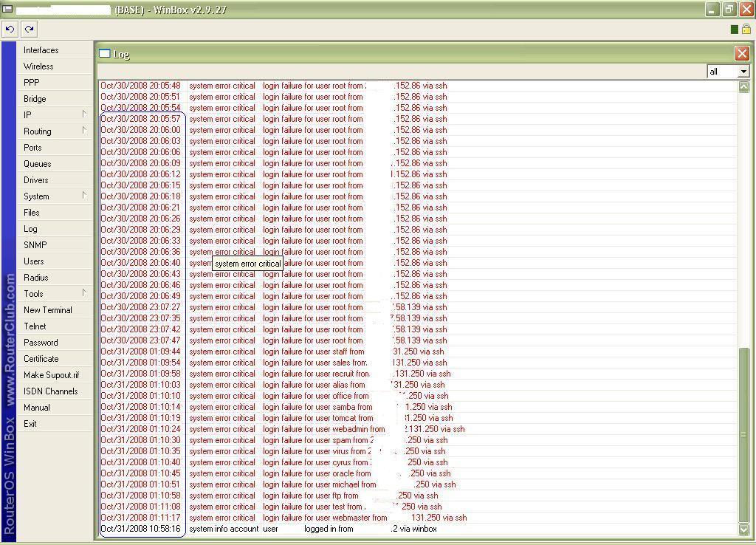Open the Files menu item
This screenshot has width=756, height=545.
coord(55,213)
